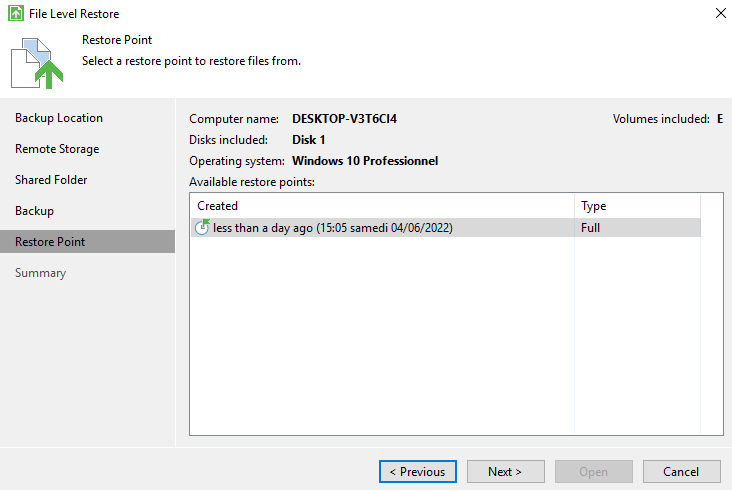This screenshot has width=732, height=490.
Task: Cancel the restore wizard
Action: [682, 471]
